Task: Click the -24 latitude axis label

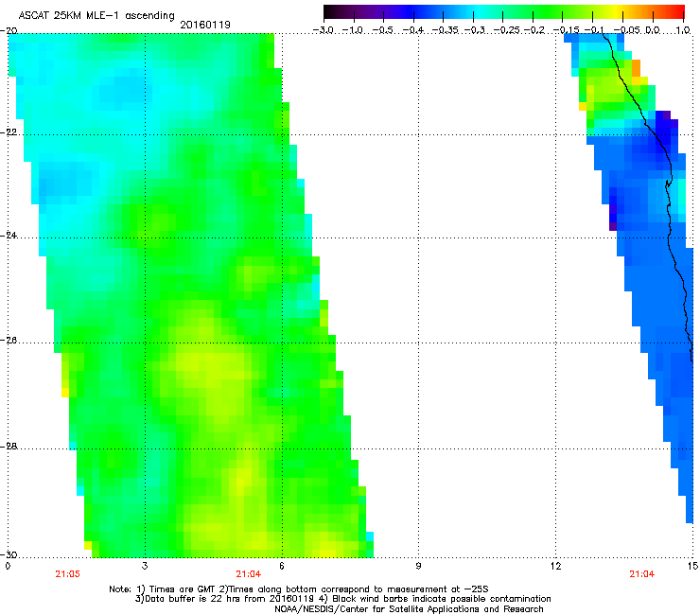Action: 9,235
